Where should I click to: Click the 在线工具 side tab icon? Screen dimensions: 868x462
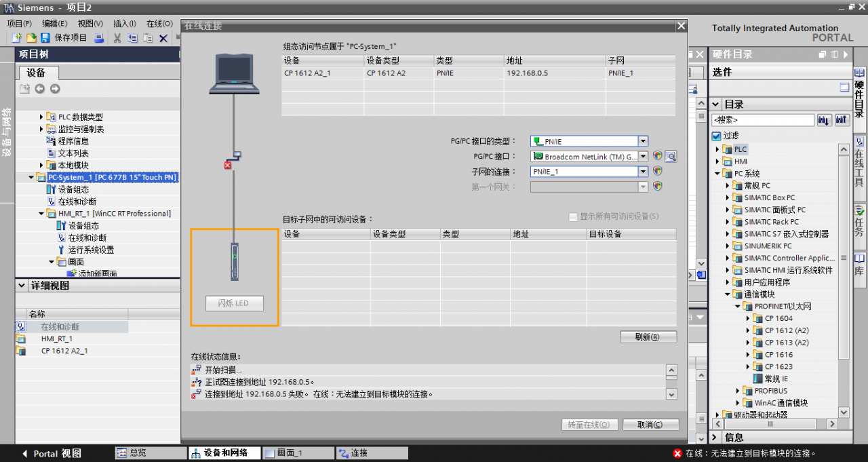point(860,142)
